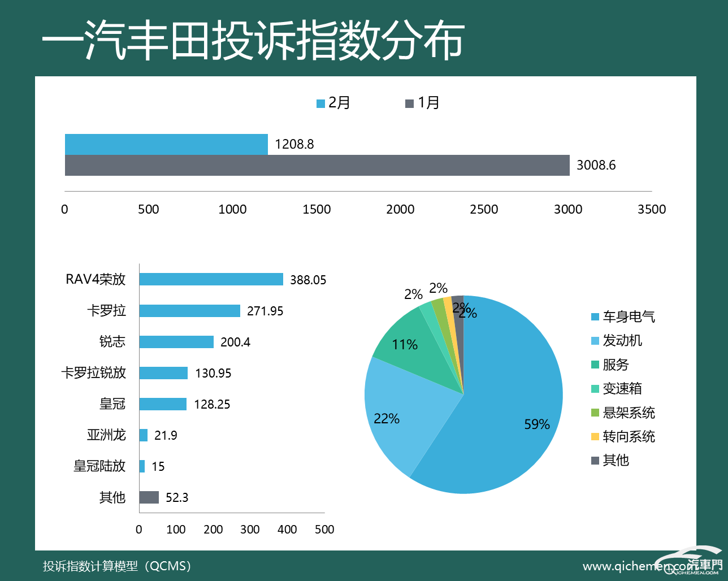Viewport: 728px width, 581px height.
Task: Click the 车身电气 legend text
Action: point(629,317)
